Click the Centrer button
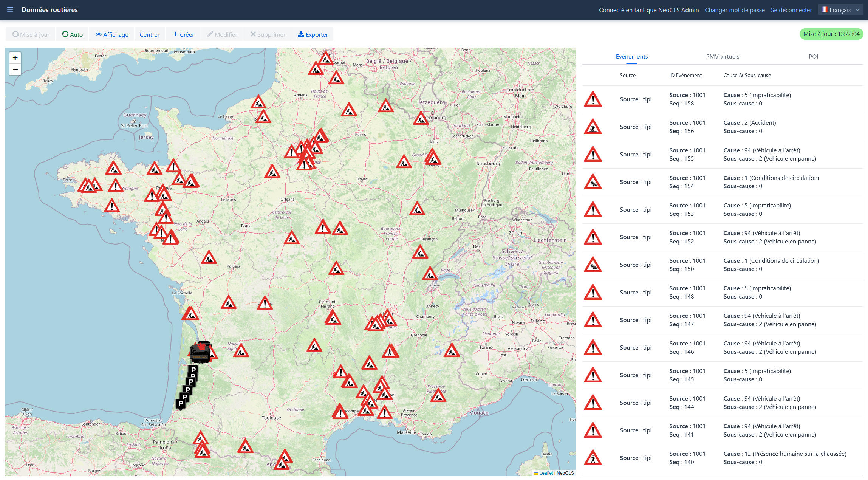The height and width of the screenshot is (480, 868). point(150,34)
